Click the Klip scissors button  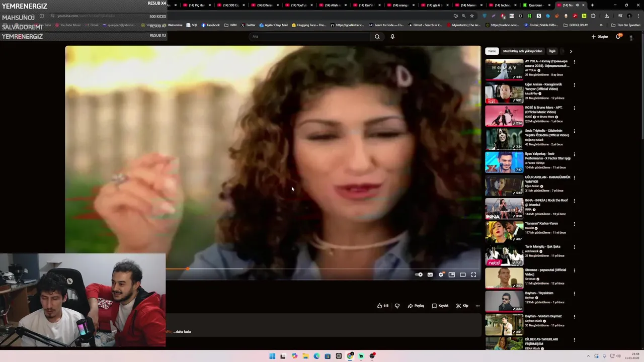pos(462,306)
